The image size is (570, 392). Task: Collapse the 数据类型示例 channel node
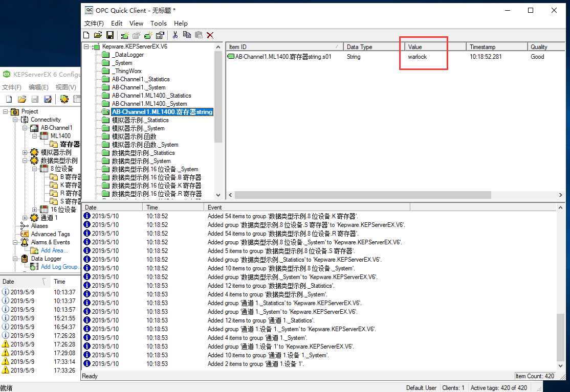point(25,160)
